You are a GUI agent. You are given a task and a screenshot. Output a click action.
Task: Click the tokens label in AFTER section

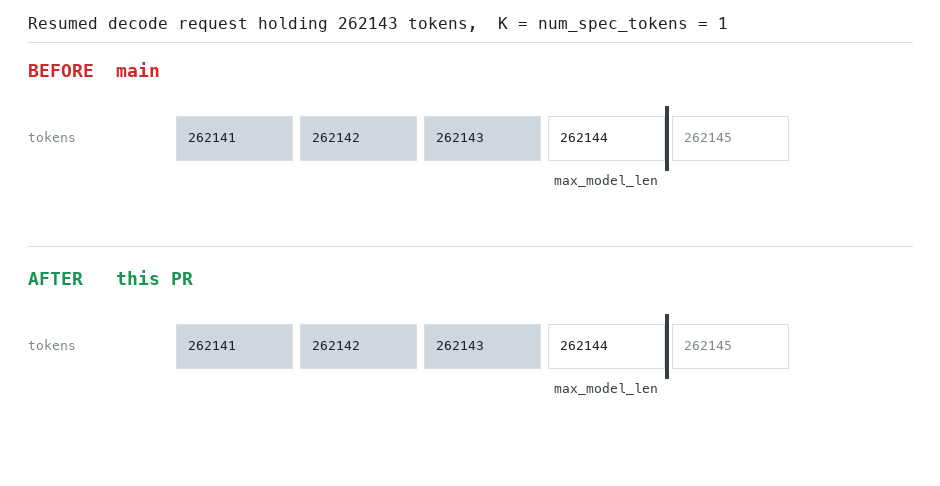52,346
